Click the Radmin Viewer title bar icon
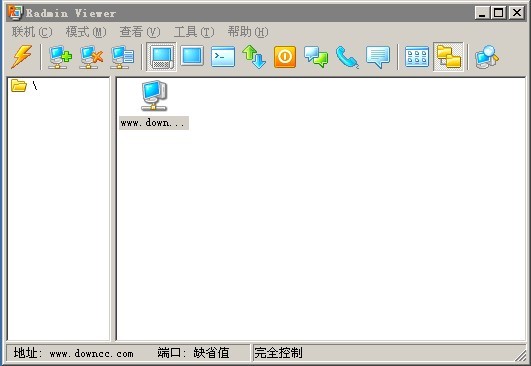 coord(16,13)
